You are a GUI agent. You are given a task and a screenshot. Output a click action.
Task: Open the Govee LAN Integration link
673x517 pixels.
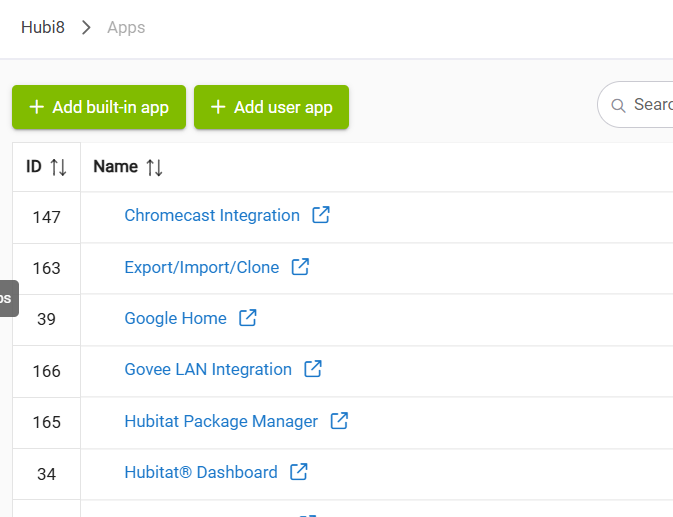tap(208, 369)
